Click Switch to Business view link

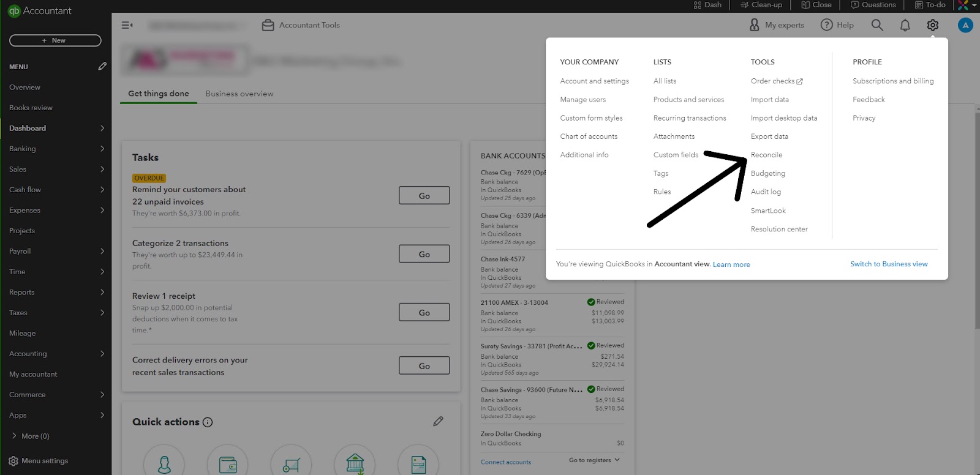[x=889, y=264]
